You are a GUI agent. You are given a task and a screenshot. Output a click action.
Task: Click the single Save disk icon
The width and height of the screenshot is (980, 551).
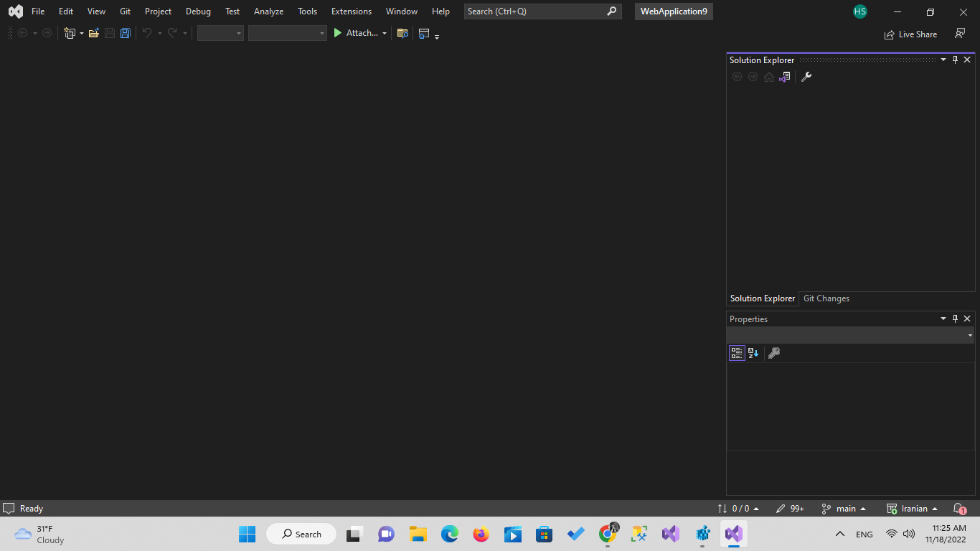110,33
